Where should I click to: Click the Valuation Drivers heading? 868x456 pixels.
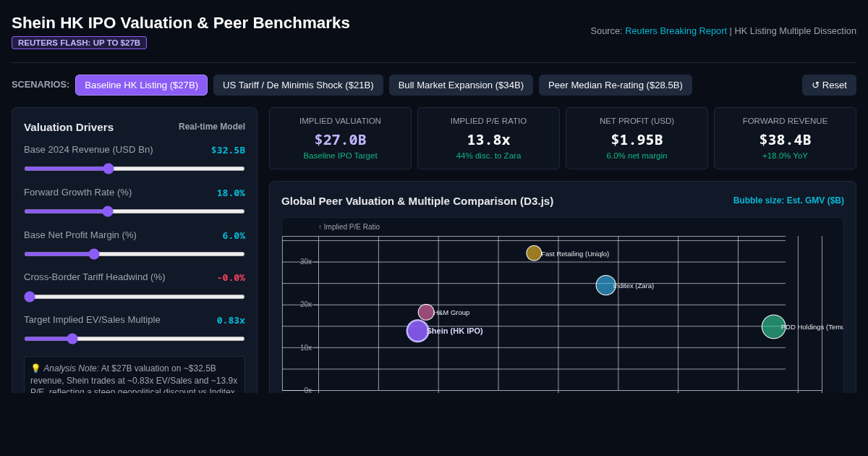(69, 127)
